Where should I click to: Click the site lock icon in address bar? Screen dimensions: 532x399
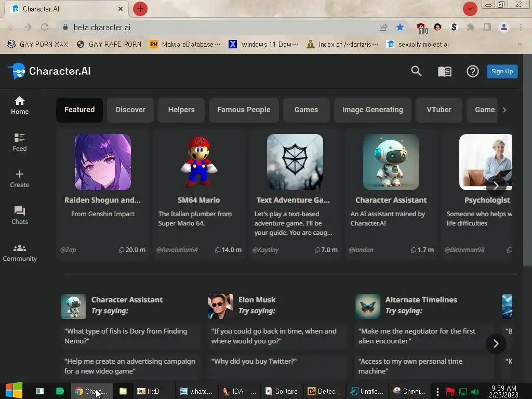(x=65, y=27)
